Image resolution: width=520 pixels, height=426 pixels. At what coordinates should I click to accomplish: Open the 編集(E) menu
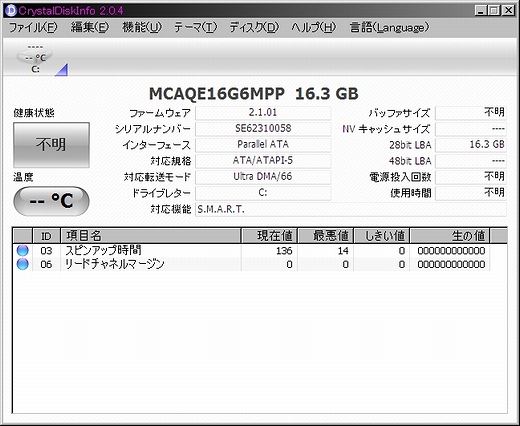[x=90, y=27]
